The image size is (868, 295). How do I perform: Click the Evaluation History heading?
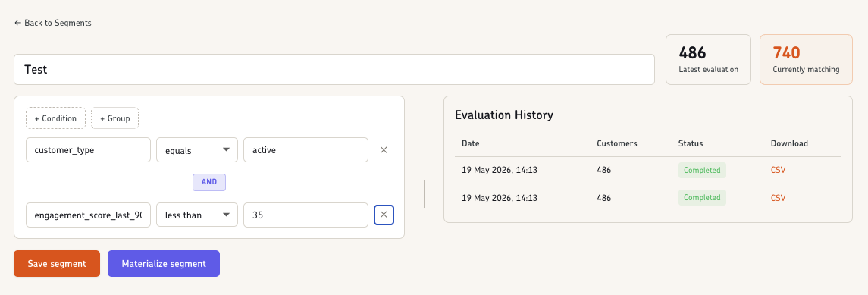tap(504, 115)
